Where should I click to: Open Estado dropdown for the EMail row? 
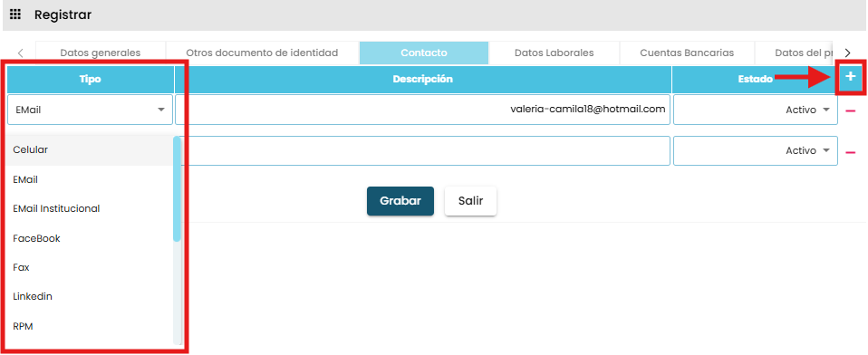point(755,110)
